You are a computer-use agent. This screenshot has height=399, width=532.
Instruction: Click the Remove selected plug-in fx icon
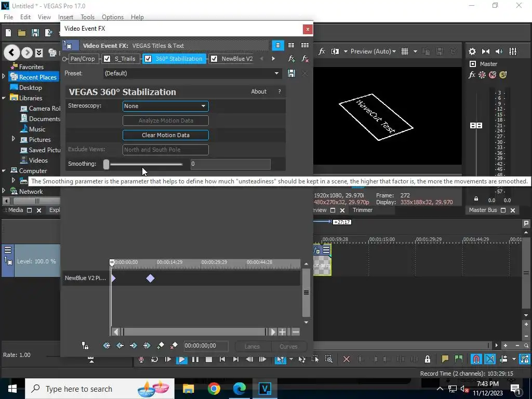pos(304,59)
